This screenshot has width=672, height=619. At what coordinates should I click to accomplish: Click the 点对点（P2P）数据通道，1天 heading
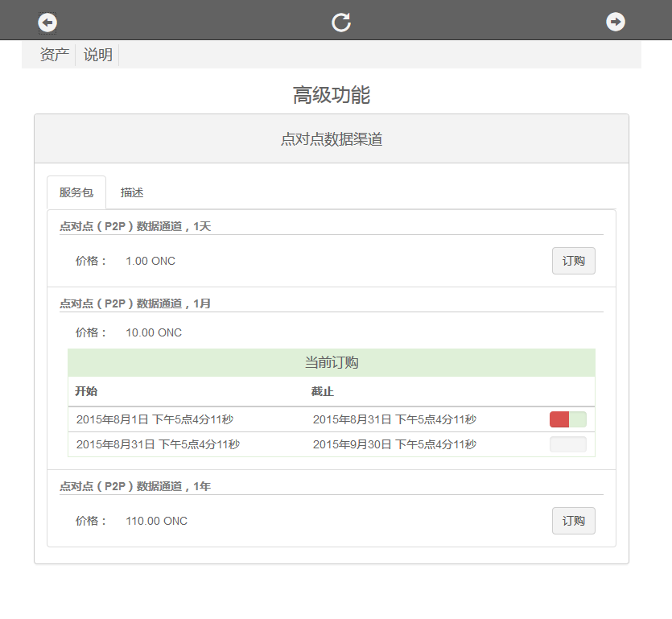click(x=135, y=227)
